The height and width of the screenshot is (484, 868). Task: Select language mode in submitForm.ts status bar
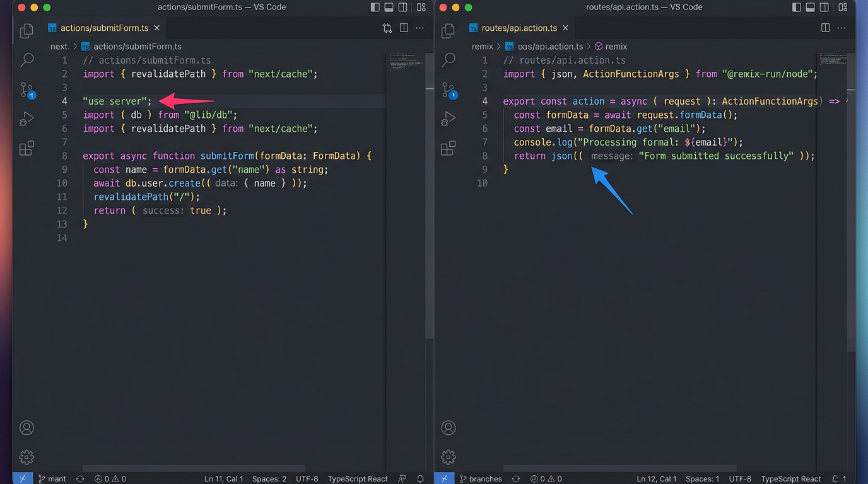click(x=358, y=479)
